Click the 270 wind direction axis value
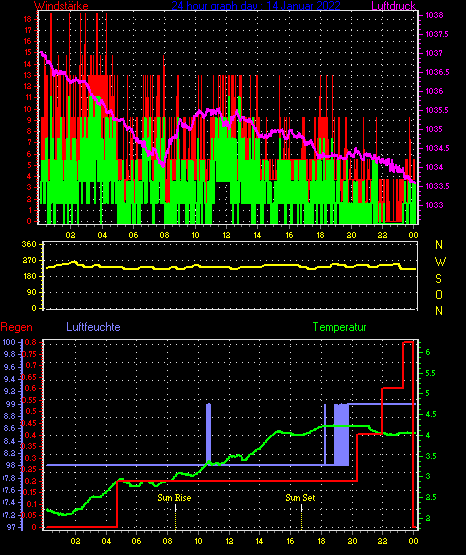466x555 pixels. click(x=29, y=261)
